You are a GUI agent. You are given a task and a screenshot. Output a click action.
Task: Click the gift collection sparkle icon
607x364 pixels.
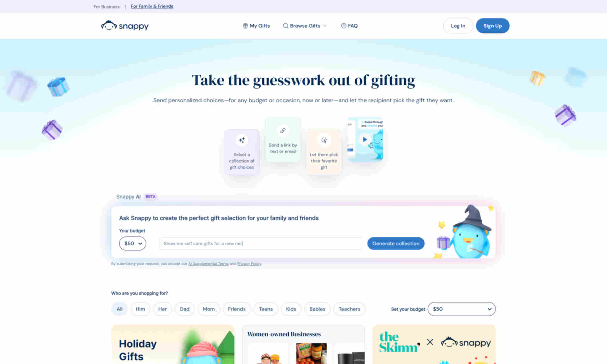242,140
